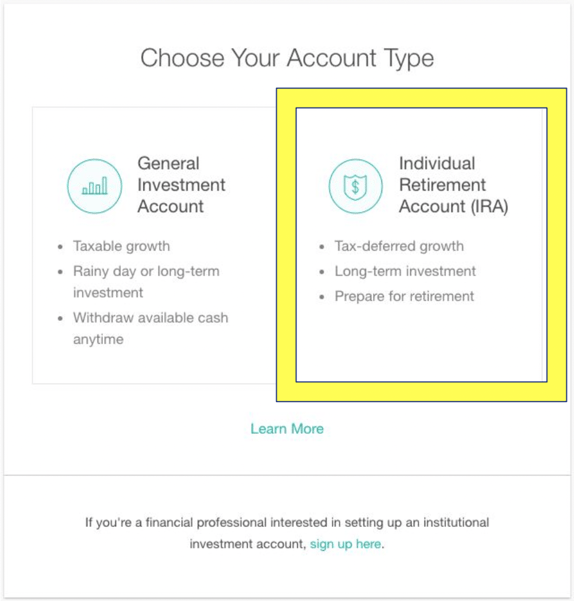Click the horizontal divider below Learn More
Screen dimensions: 574x601
point(287,475)
